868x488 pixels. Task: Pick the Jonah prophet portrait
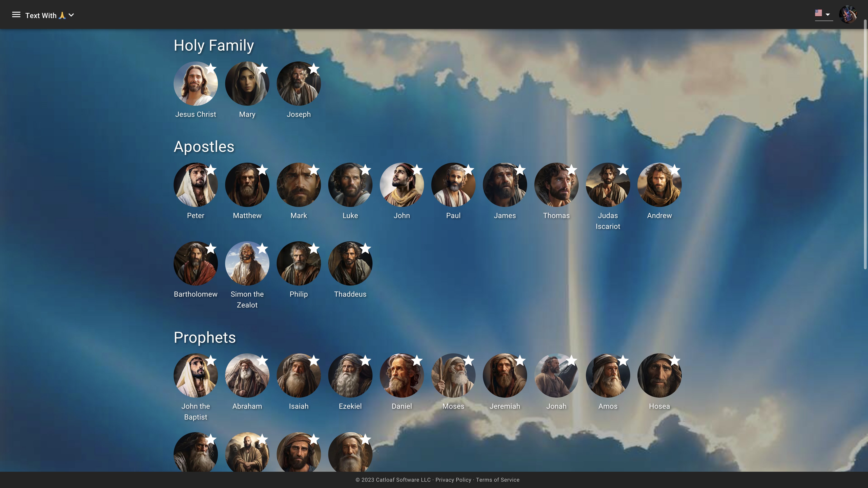pyautogui.click(x=556, y=376)
